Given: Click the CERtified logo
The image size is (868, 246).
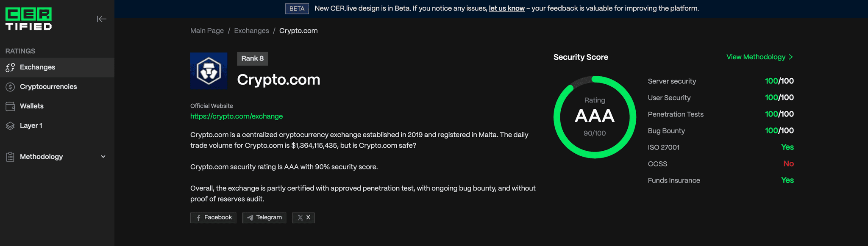Looking at the screenshot, I should tap(29, 19).
